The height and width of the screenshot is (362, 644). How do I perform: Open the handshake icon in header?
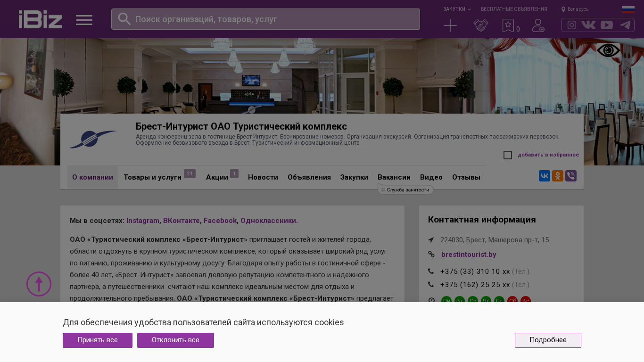(481, 25)
